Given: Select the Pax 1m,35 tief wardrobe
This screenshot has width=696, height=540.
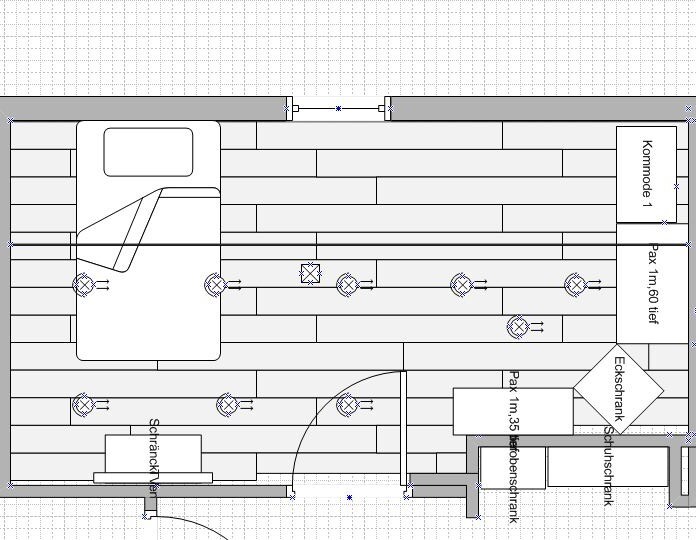Looking at the screenshot, I should [x=513, y=411].
